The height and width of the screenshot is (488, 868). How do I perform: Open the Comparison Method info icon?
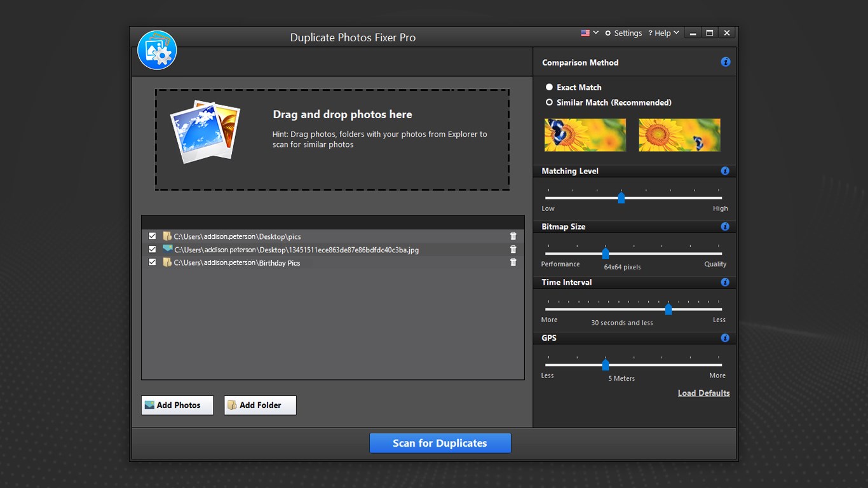click(726, 62)
